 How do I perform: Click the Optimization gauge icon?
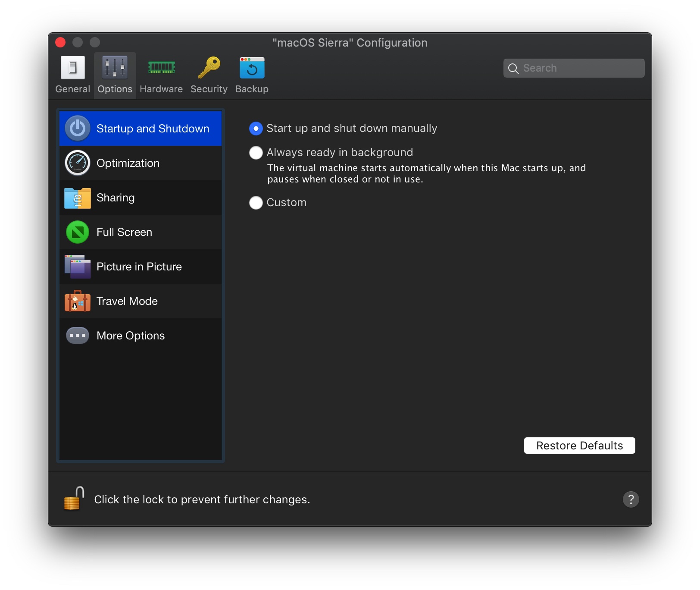[x=78, y=163]
